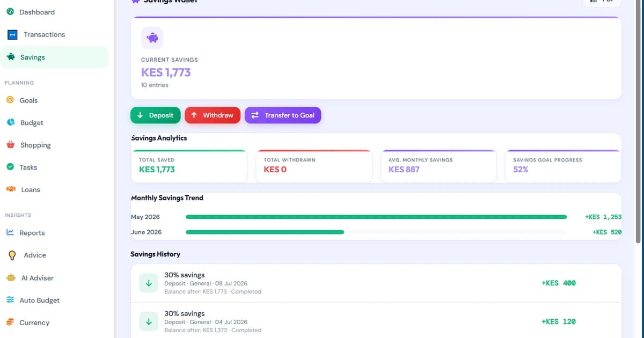Open the Tasks checkmark icon
Image resolution: width=644 pixels, height=338 pixels.
(x=10, y=167)
